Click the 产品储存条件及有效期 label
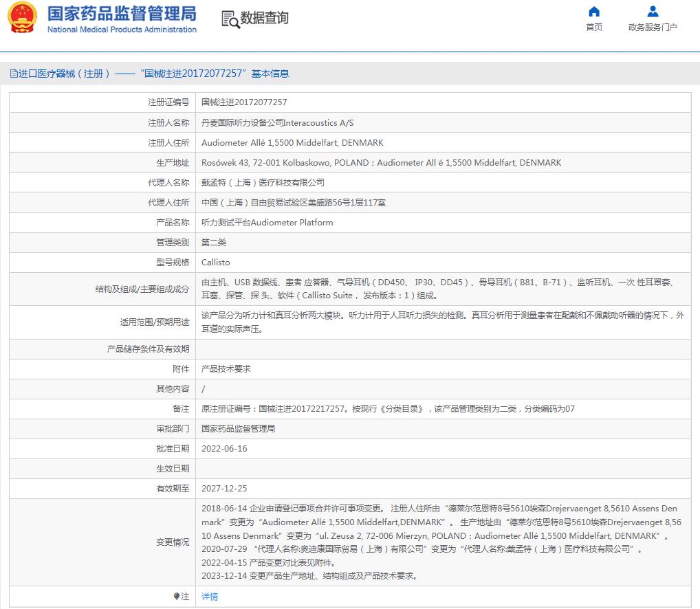Viewport: 700px width, 609px height. (149, 349)
